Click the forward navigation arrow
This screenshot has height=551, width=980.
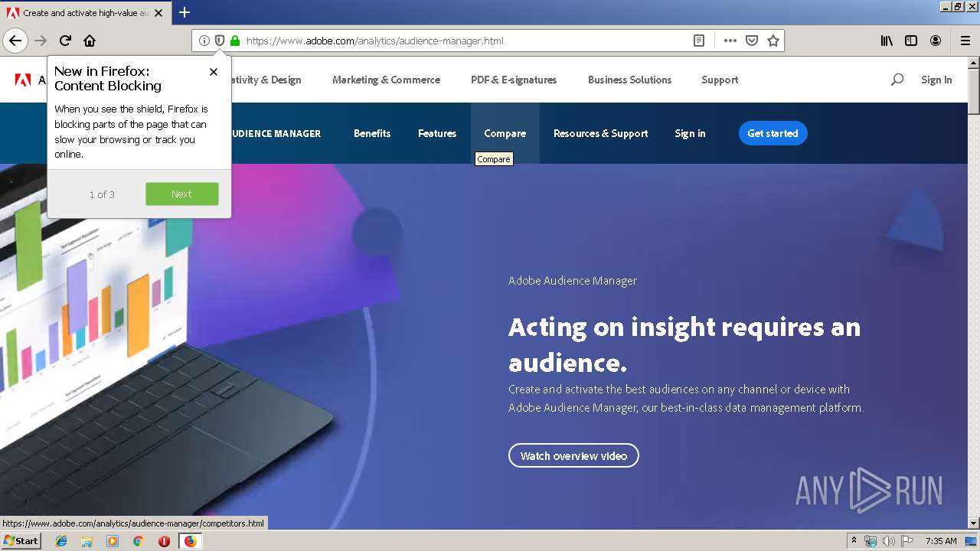coord(41,41)
